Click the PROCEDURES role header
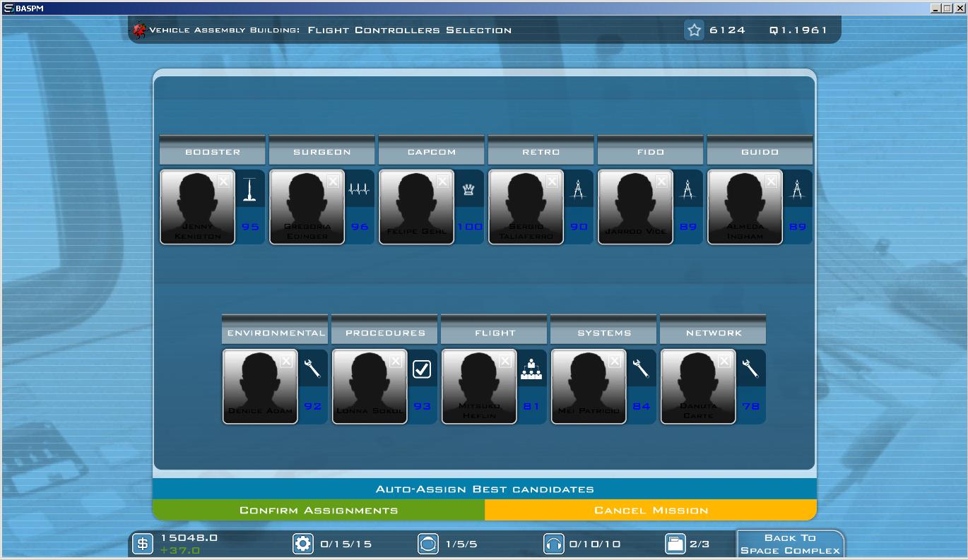Viewport: 968px width, 560px height. [384, 330]
